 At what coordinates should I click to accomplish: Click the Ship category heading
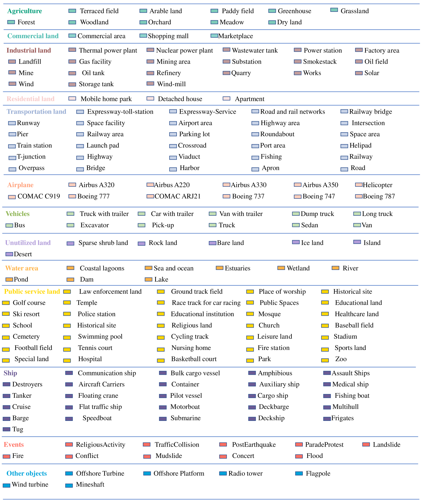point(10,373)
